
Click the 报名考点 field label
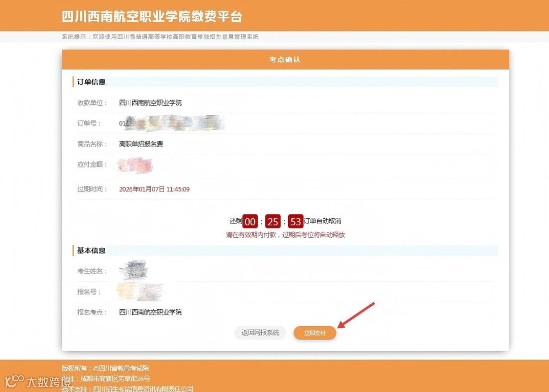click(x=91, y=312)
